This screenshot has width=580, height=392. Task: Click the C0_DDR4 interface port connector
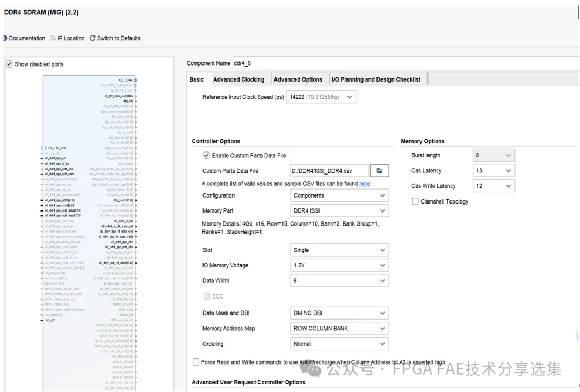(x=135, y=80)
